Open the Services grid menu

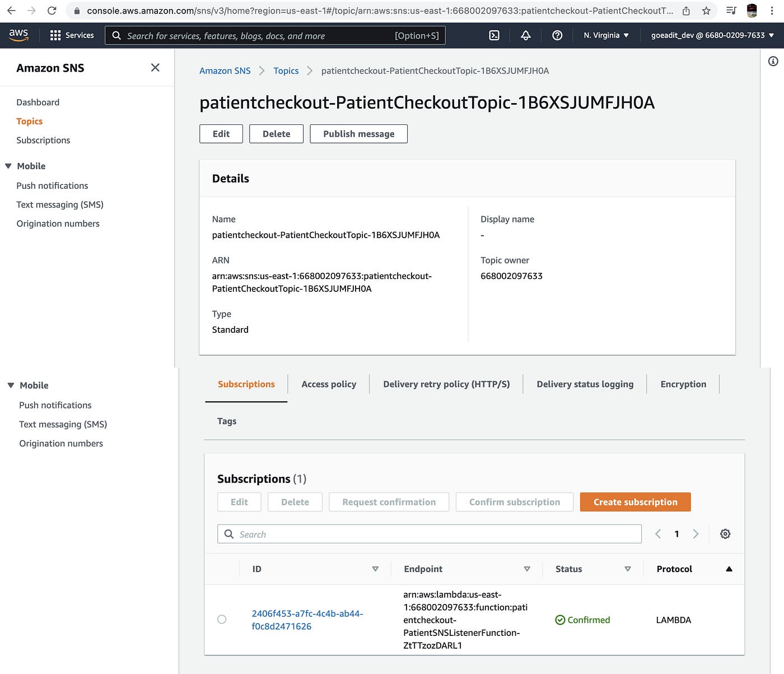pyautogui.click(x=72, y=35)
